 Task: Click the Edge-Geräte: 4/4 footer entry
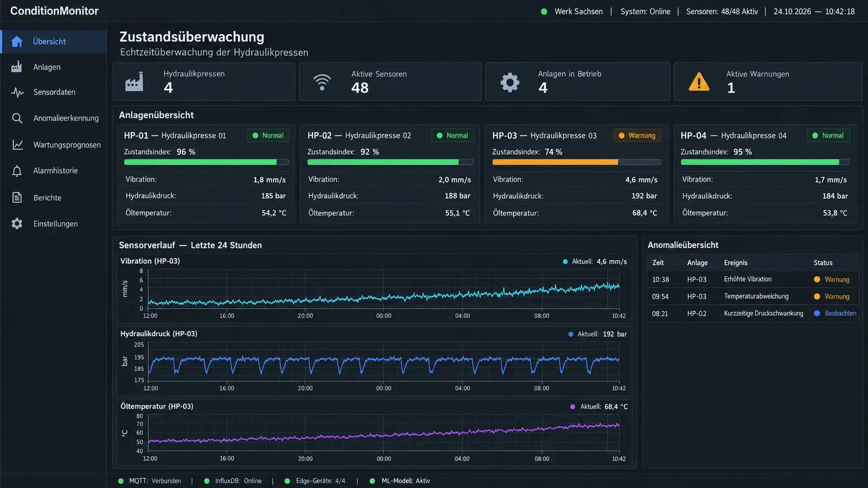tap(320, 481)
